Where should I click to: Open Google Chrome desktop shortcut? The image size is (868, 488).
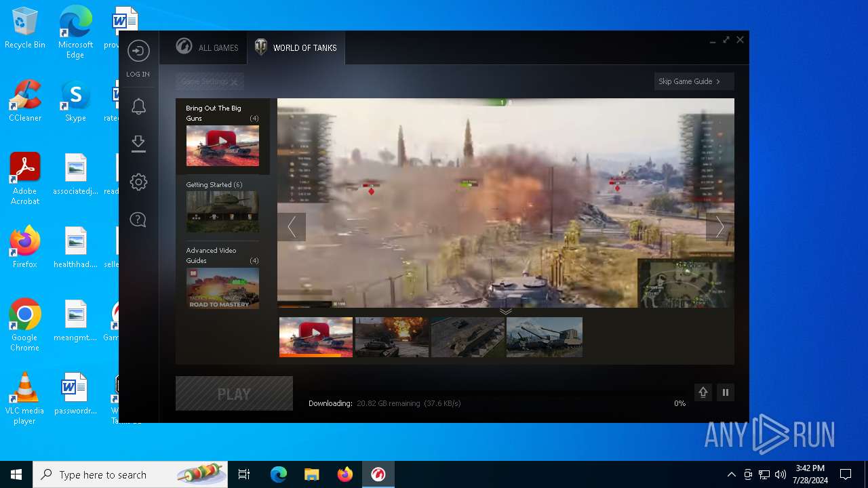[25, 325]
